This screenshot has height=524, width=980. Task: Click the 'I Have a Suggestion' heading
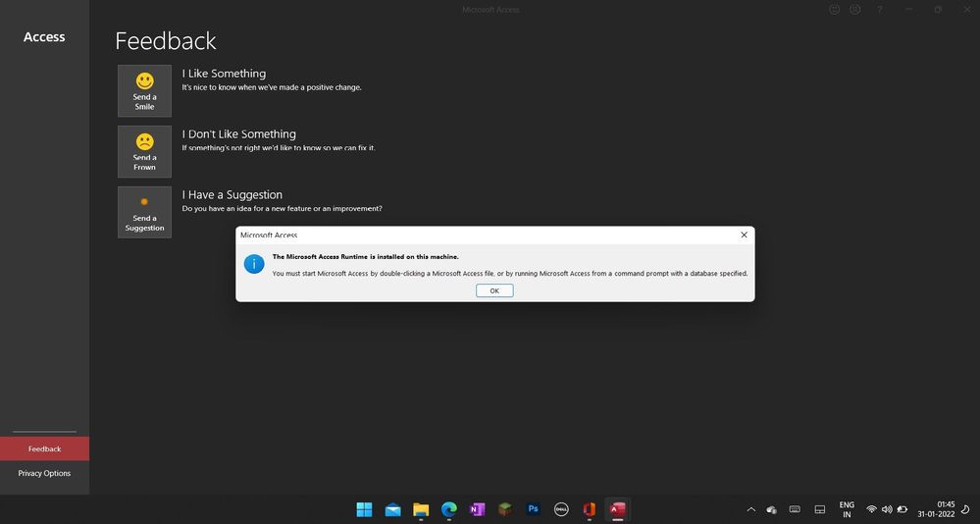[x=232, y=195]
